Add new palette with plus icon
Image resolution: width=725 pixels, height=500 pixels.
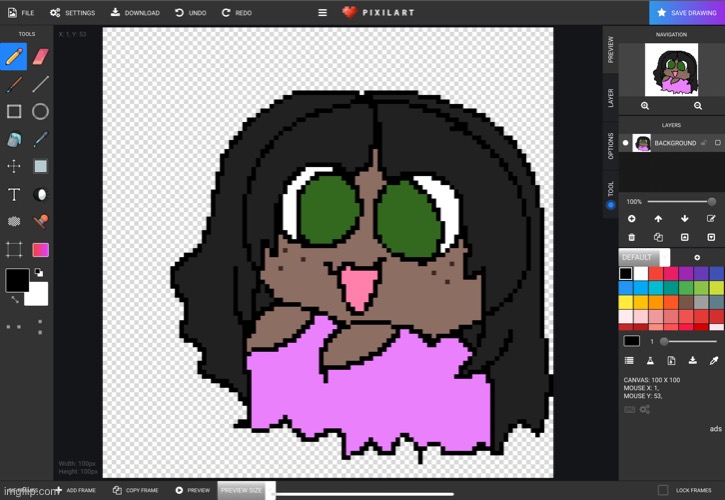[697, 257]
